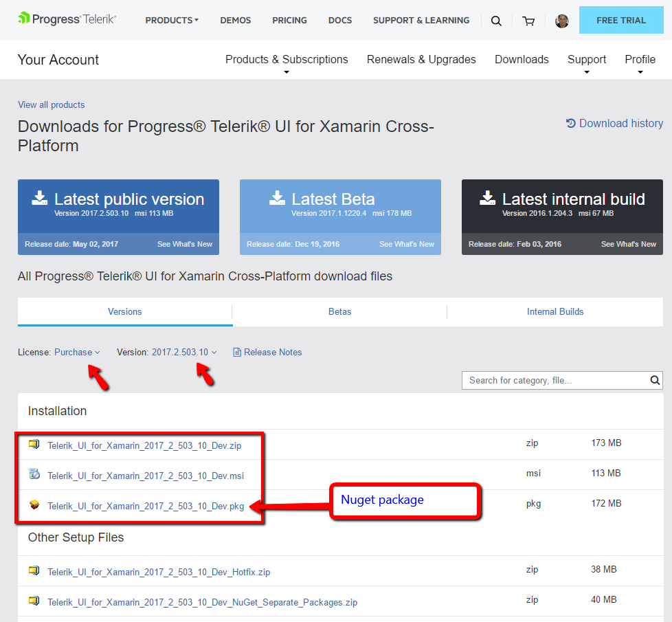Image resolution: width=672 pixels, height=622 pixels.
Task: Click the 38 MB size value
Action: pyautogui.click(x=604, y=569)
